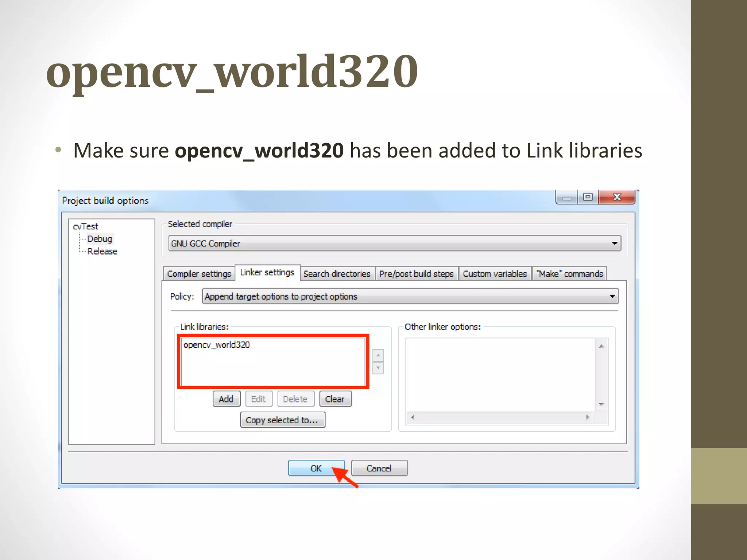Open the Search directories tab
The image size is (747, 560).
click(337, 274)
